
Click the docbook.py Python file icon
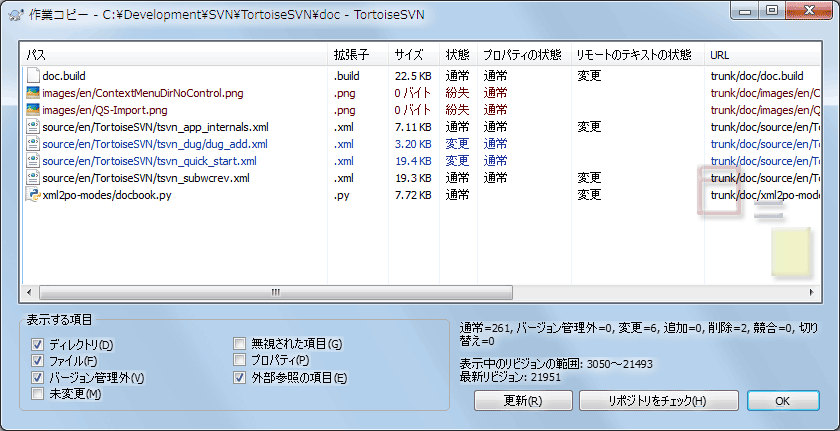(33, 195)
